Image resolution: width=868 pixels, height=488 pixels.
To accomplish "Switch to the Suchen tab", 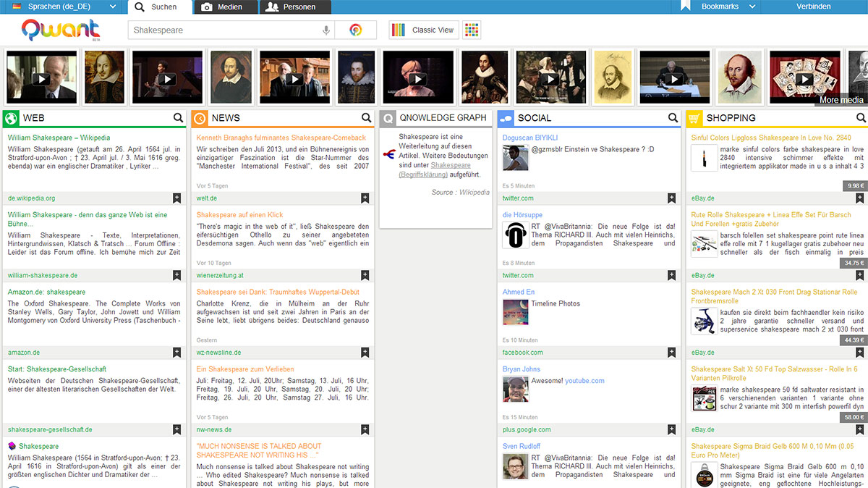I will 159,7.
